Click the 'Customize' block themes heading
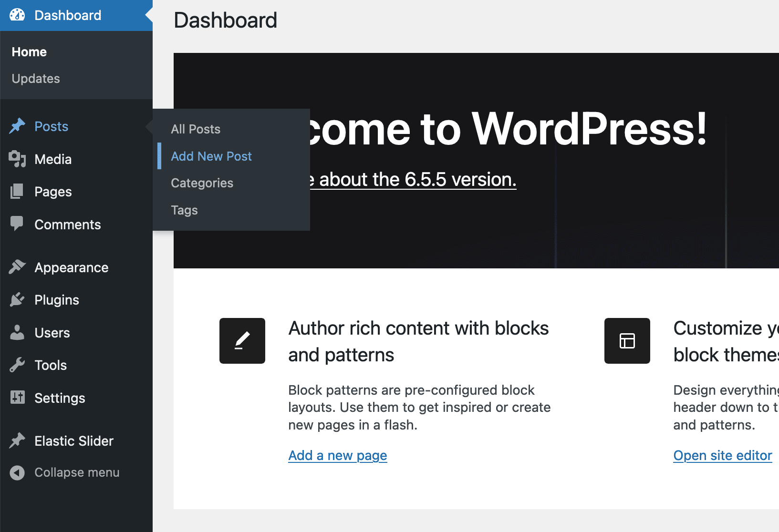The image size is (779, 532). point(726,341)
